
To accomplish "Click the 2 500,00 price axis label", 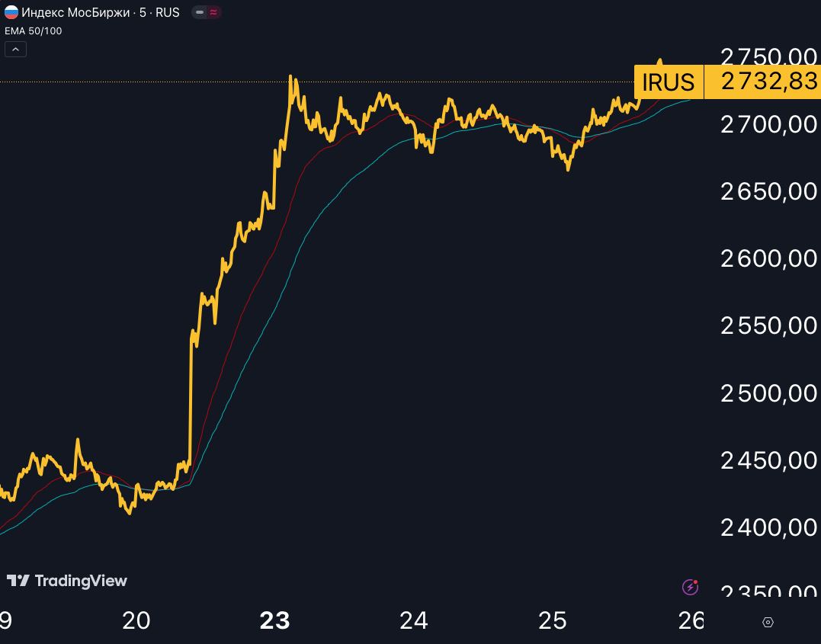I will tap(768, 393).
